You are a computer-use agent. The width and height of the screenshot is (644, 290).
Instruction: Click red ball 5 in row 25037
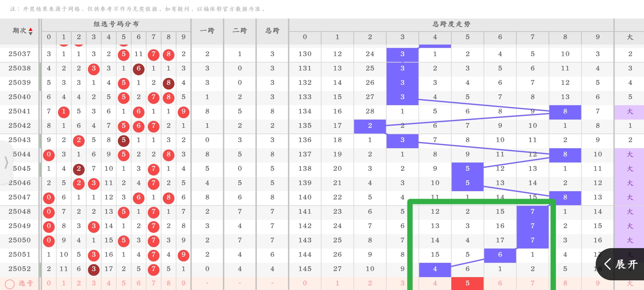[x=124, y=55]
